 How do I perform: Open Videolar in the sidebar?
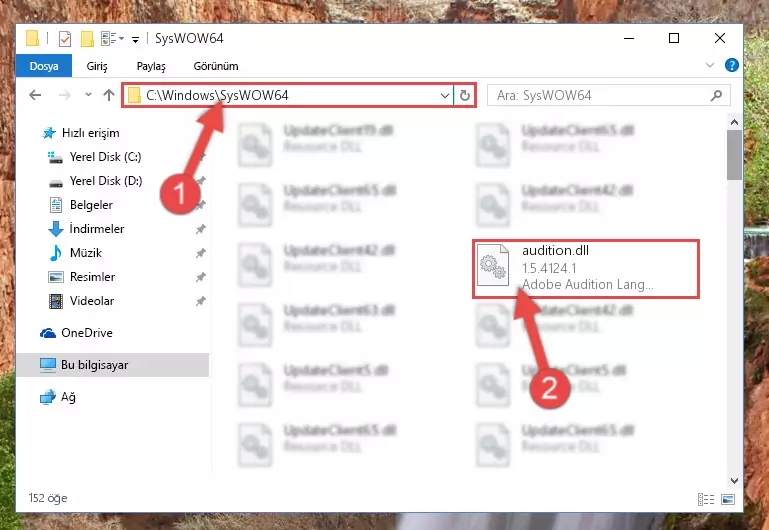coord(81,301)
